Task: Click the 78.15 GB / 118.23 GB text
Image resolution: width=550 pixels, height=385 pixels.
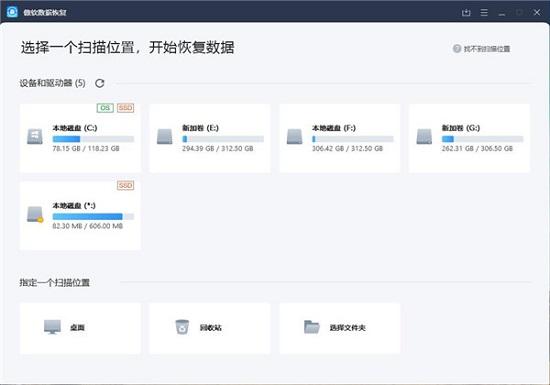Action: pos(86,149)
